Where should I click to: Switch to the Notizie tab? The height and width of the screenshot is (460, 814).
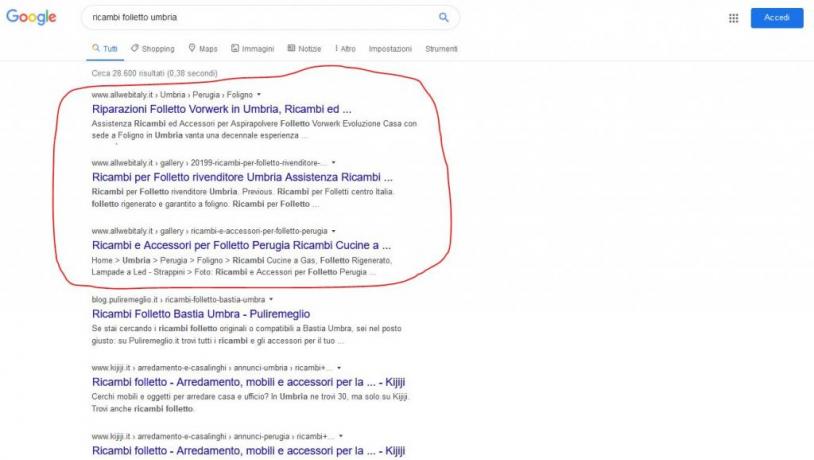point(304,48)
